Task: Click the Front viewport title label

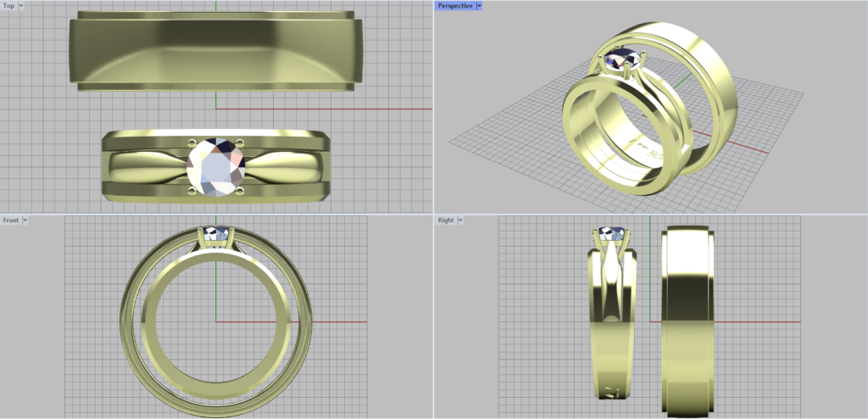Action: coord(10,220)
